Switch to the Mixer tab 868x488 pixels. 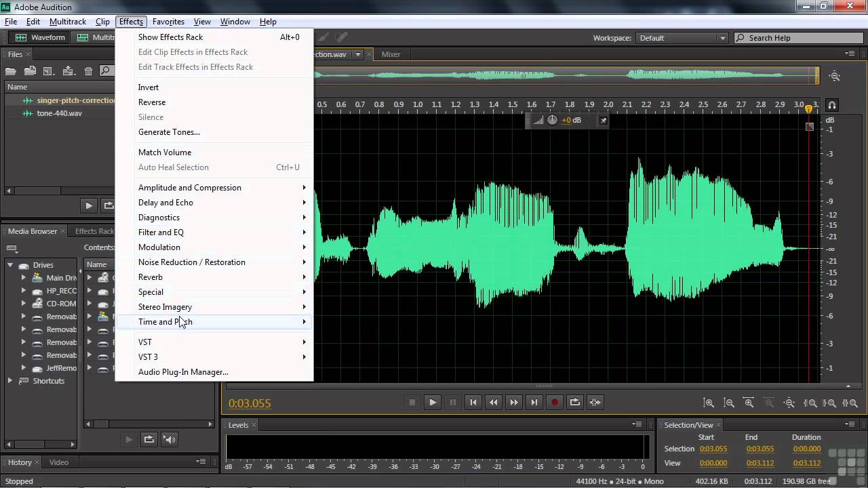point(391,54)
